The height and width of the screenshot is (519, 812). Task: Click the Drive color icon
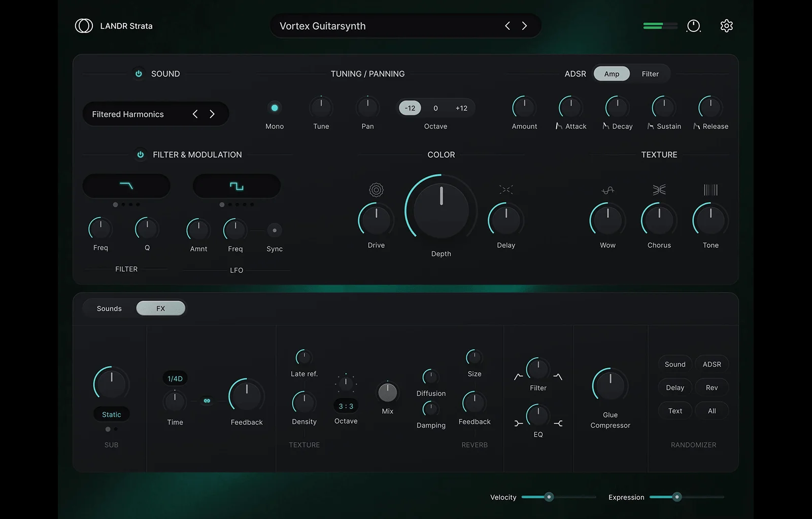[376, 190]
